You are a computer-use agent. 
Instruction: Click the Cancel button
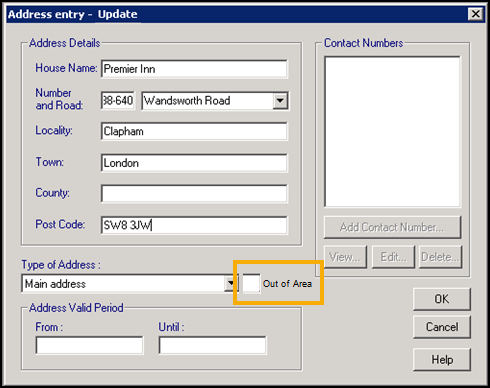pyautogui.click(x=442, y=327)
